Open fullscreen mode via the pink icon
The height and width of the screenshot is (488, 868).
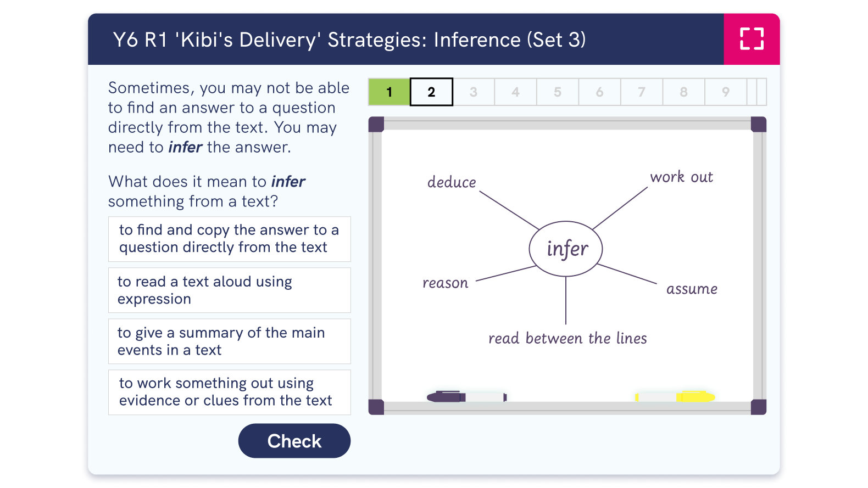point(751,38)
